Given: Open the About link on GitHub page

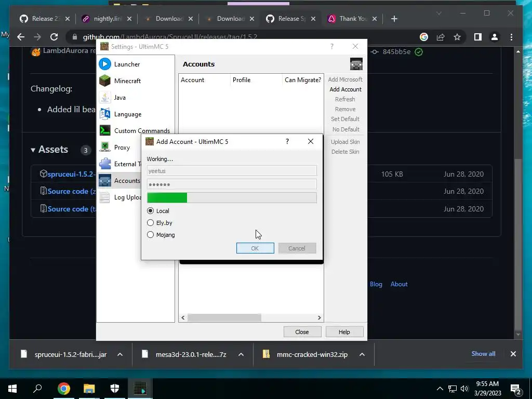Looking at the screenshot, I should (x=398, y=284).
